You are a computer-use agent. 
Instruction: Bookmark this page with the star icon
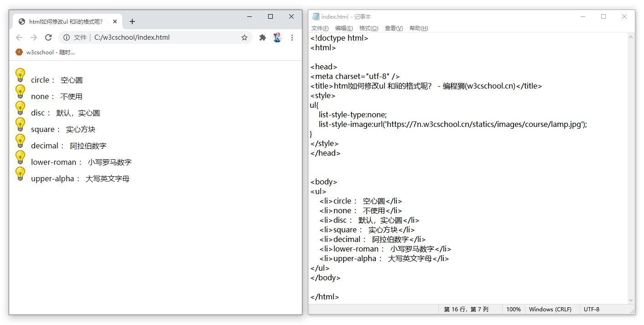point(244,37)
